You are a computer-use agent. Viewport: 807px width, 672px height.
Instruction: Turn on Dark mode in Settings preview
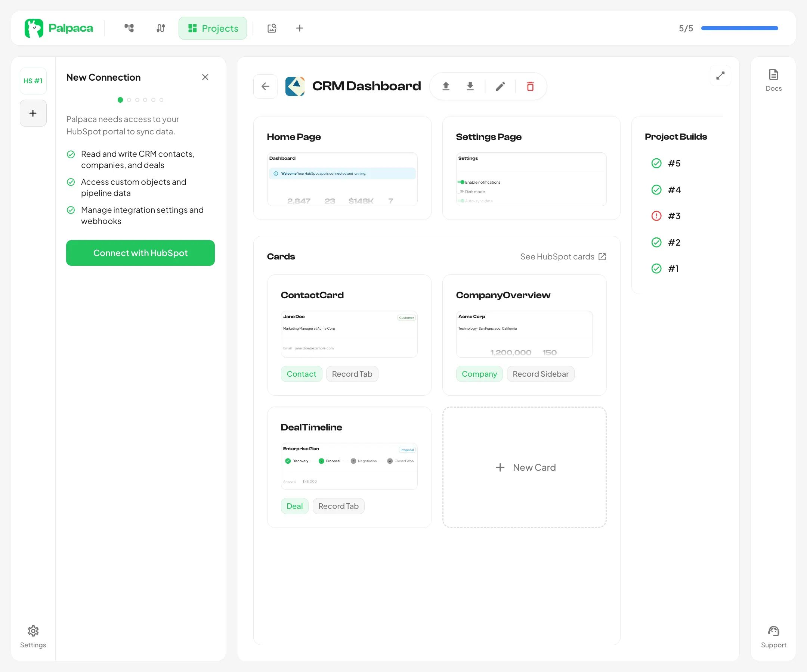point(461,192)
